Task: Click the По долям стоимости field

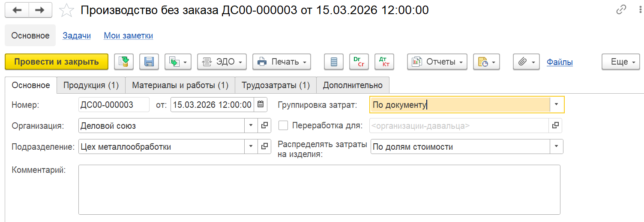Action: [x=460, y=147]
